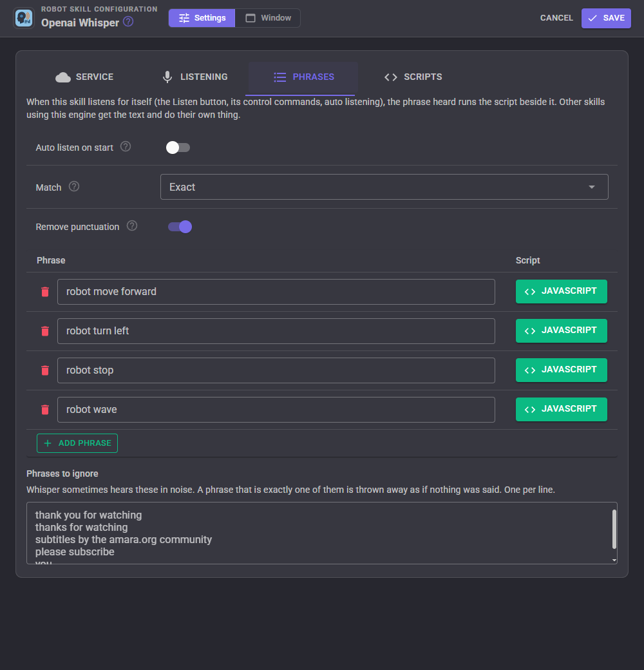Switch to the Listening tab

point(195,77)
